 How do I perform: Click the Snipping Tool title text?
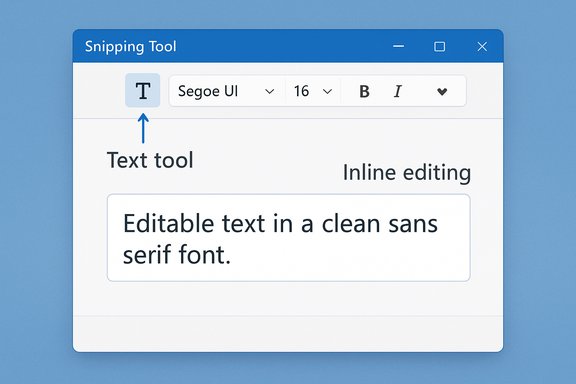[130, 47]
